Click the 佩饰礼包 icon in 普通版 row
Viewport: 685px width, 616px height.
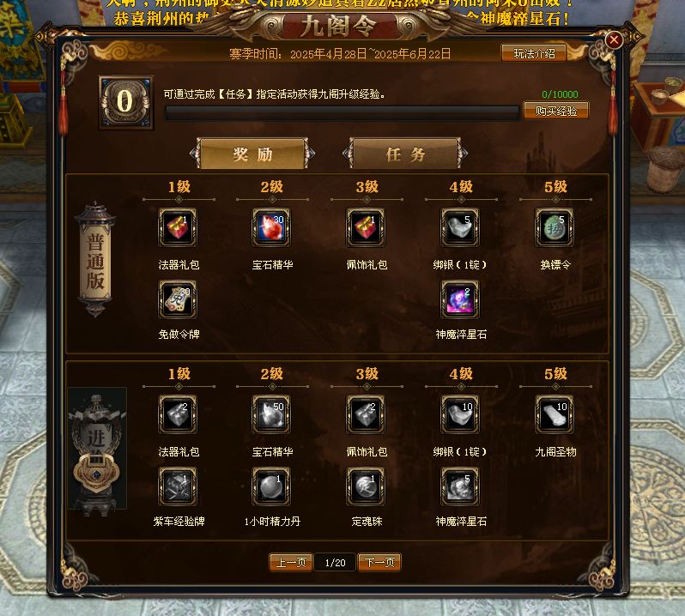366,227
